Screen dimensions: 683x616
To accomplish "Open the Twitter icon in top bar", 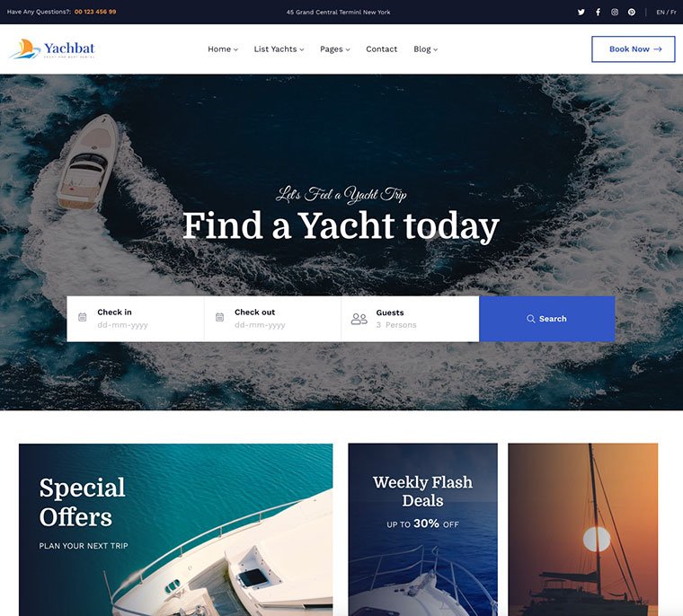I will click(581, 13).
